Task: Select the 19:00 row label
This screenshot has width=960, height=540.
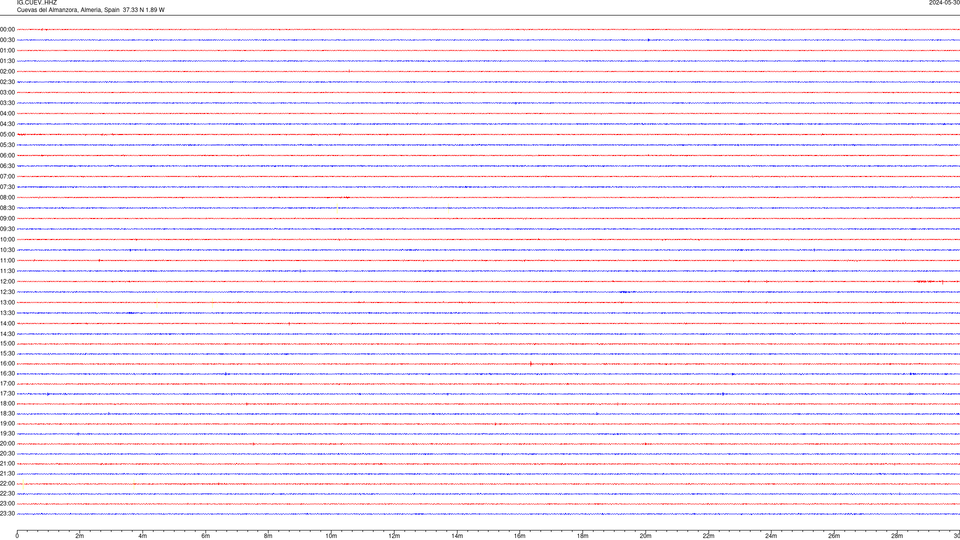Action: pyautogui.click(x=7, y=424)
